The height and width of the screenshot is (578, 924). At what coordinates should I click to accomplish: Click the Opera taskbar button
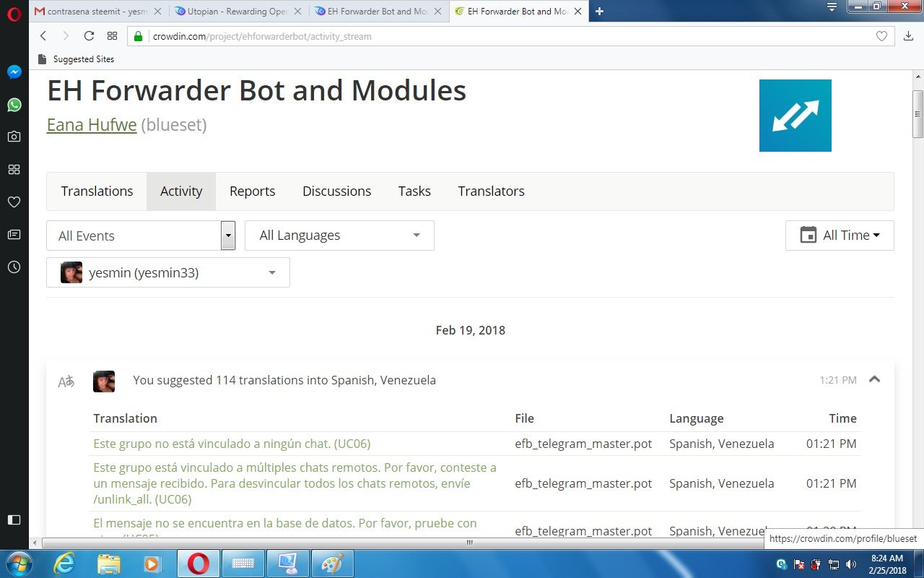coord(198,564)
